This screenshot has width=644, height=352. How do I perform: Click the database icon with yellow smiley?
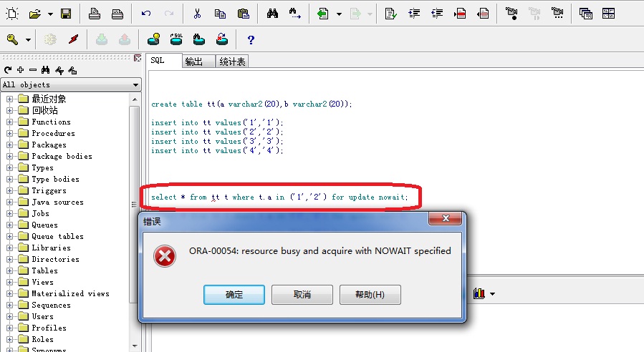(x=153, y=40)
